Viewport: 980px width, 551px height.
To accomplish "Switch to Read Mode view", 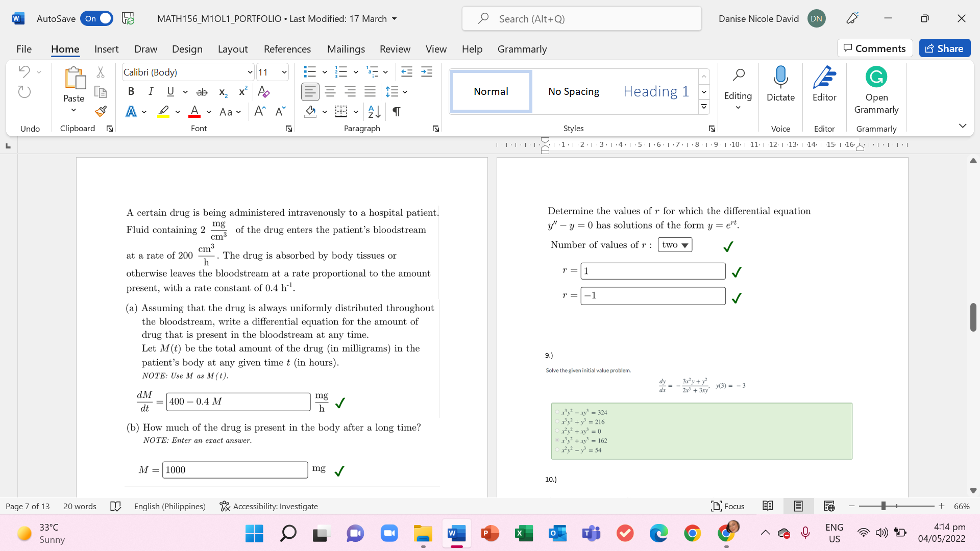I will click(x=768, y=506).
